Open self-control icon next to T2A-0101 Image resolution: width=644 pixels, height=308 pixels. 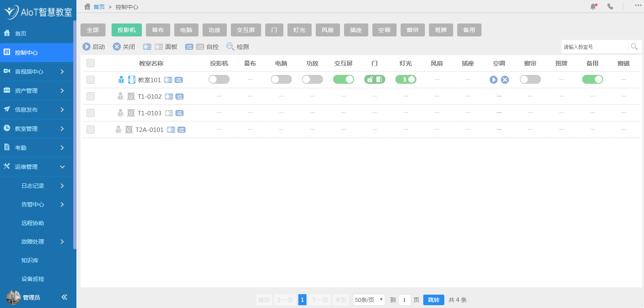coord(182,130)
